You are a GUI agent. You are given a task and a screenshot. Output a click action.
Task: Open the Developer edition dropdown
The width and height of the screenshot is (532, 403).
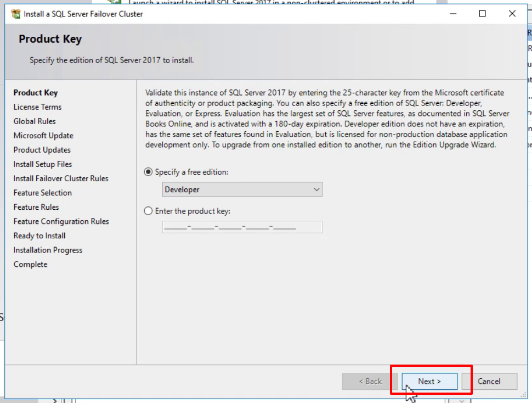242,189
